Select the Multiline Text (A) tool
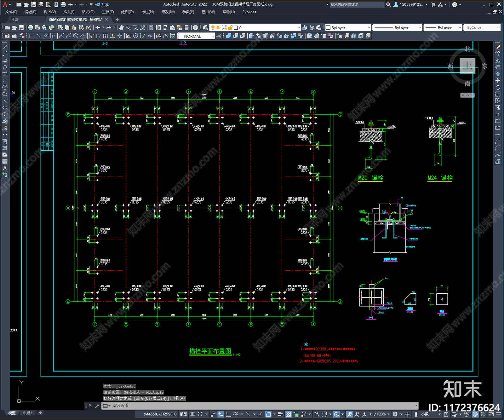This screenshot has height=420, width=504. pos(5,168)
